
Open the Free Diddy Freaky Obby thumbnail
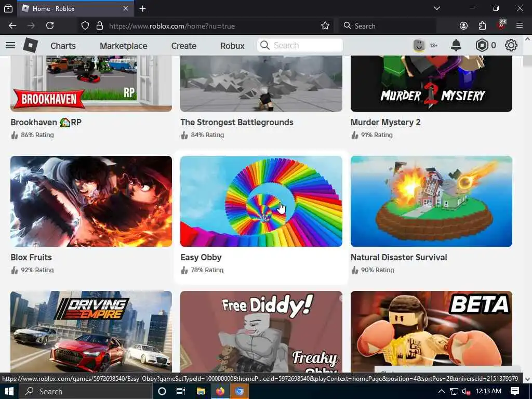[261, 331]
